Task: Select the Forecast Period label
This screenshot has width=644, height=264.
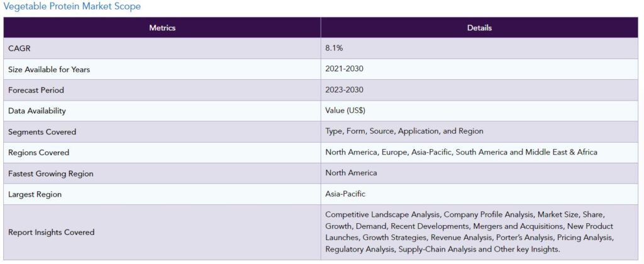Action: tap(36, 90)
